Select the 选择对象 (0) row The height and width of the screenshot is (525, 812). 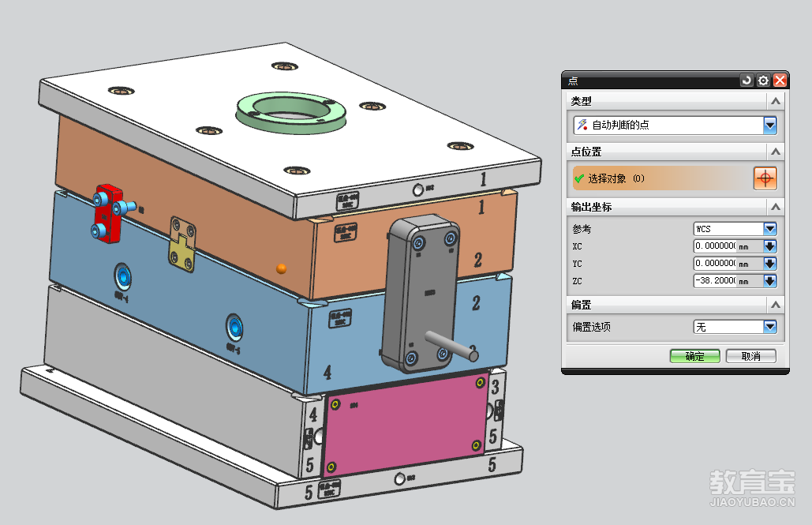(x=661, y=178)
